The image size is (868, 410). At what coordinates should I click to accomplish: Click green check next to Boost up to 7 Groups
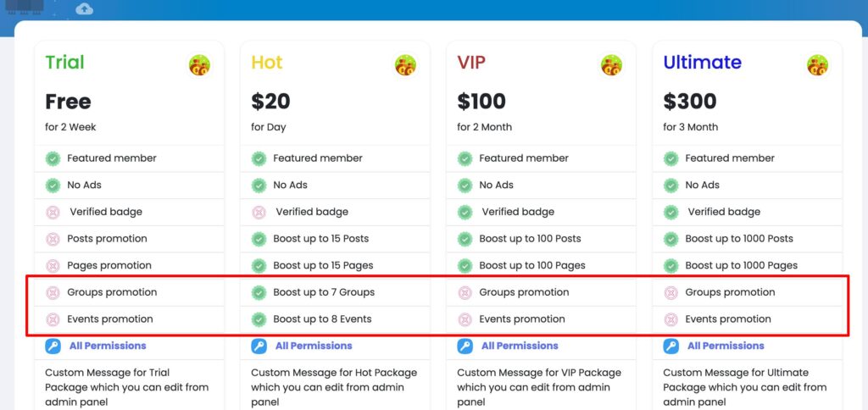(259, 292)
